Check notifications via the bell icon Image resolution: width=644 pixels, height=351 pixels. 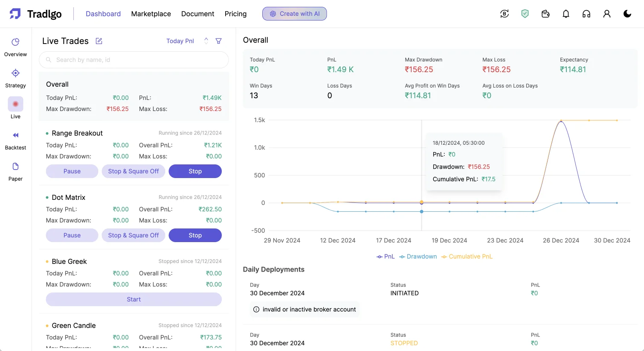tap(566, 14)
